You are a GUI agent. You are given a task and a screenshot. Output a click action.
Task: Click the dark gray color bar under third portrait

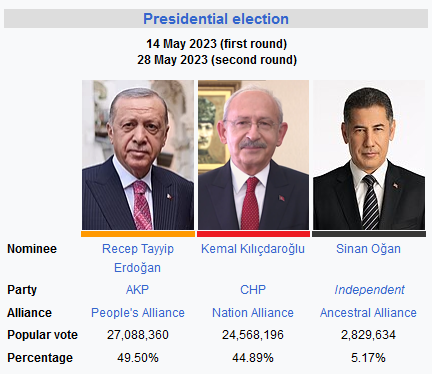[369, 234]
